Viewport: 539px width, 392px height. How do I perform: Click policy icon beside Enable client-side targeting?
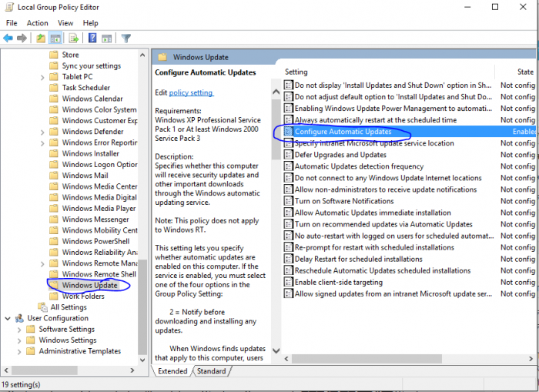[289, 282]
